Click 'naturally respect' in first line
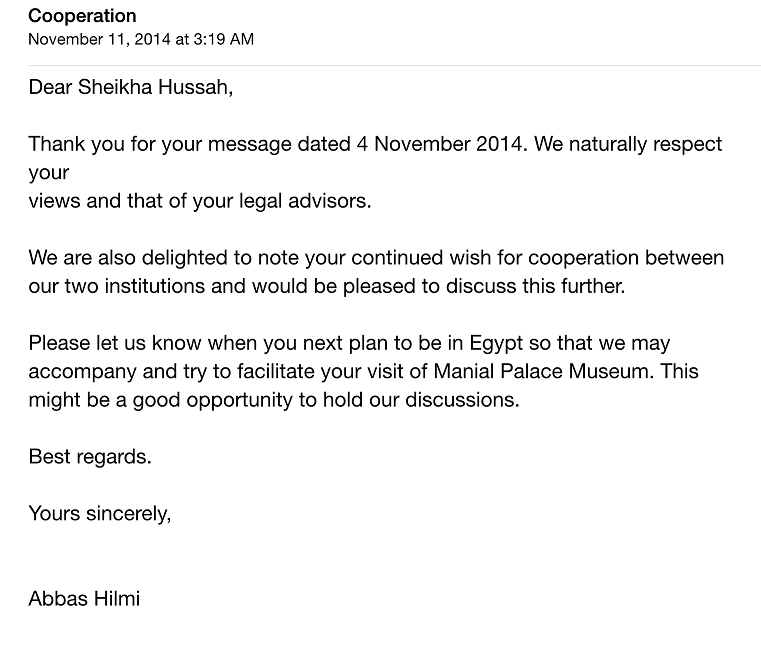Screen dimensions: 761x661 click(645, 145)
